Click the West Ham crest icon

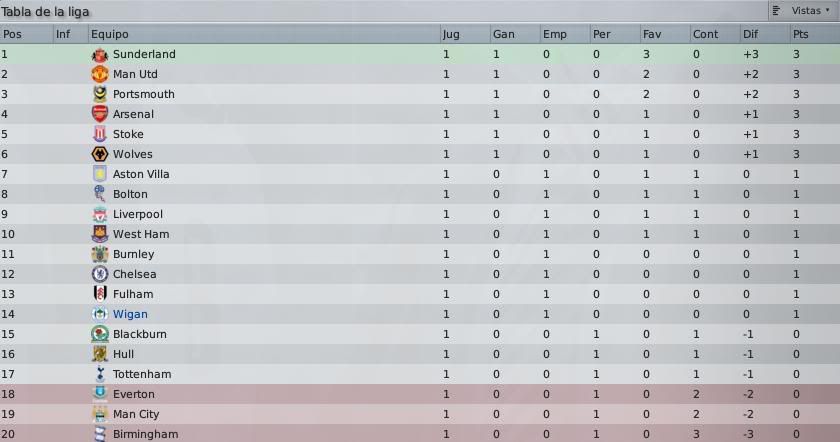pyautogui.click(x=100, y=234)
